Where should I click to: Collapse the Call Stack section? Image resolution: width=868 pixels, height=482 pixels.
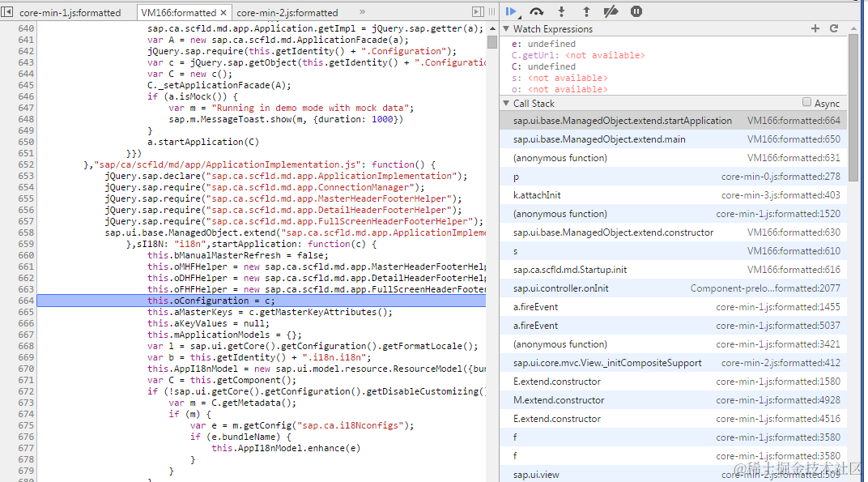coord(506,103)
